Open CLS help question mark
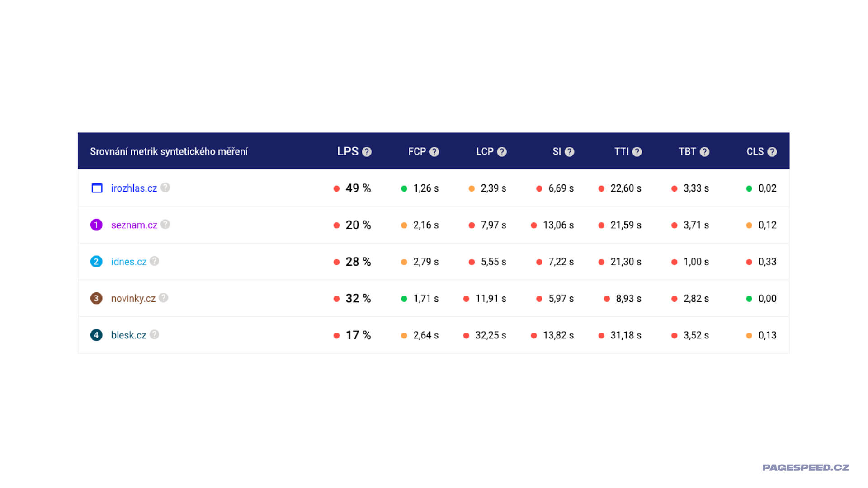This screenshot has height=488, width=868. (772, 152)
